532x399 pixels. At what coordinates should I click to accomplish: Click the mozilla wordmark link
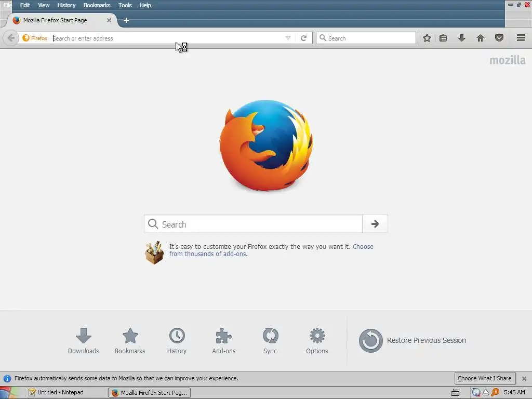(x=507, y=60)
